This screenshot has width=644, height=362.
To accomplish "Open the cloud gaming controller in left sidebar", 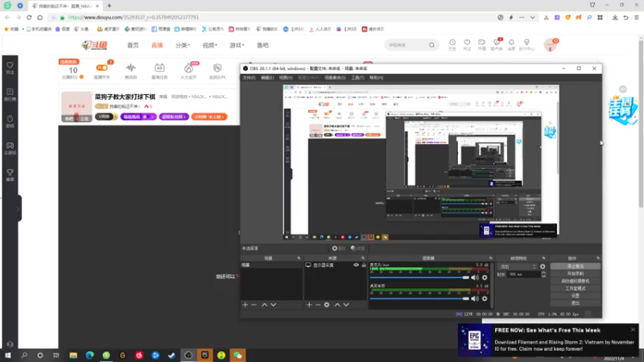I will coord(10,148).
